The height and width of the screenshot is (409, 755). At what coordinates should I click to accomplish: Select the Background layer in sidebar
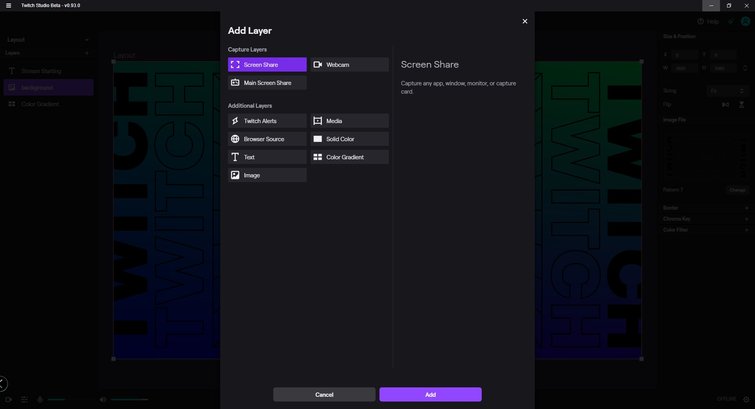(x=48, y=88)
